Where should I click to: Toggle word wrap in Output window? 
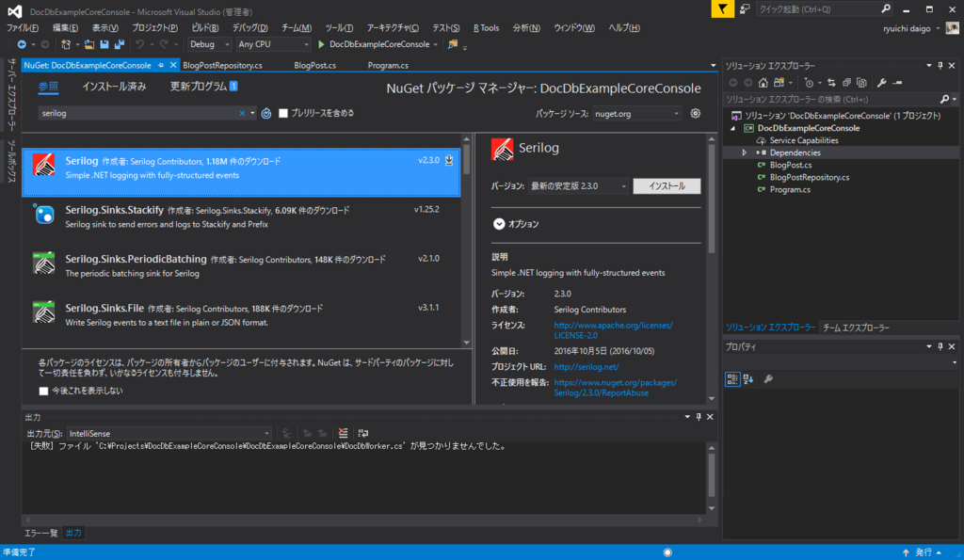click(363, 433)
